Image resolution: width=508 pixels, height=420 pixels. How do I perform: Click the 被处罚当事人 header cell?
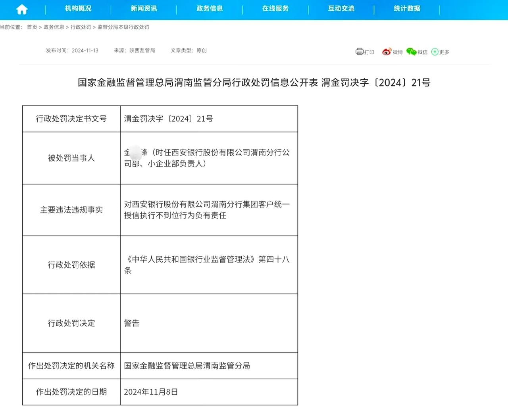(x=71, y=158)
